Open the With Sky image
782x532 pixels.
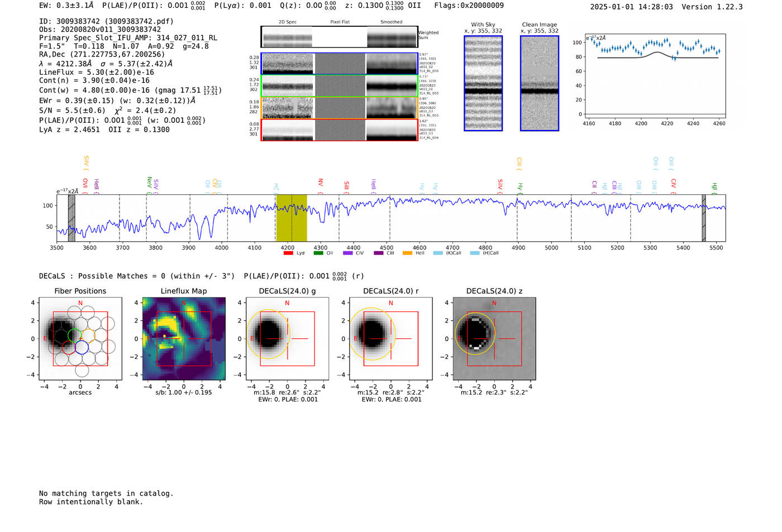coord(483,83)
